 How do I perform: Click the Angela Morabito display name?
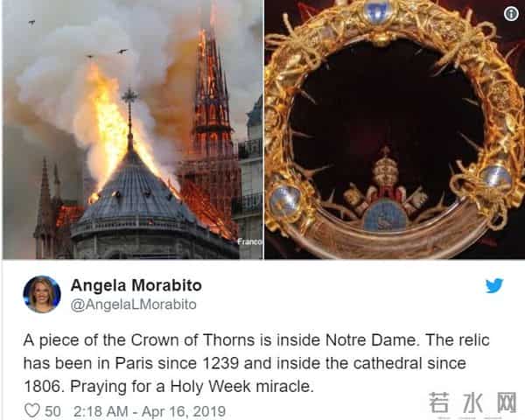[x=136, y=286]
